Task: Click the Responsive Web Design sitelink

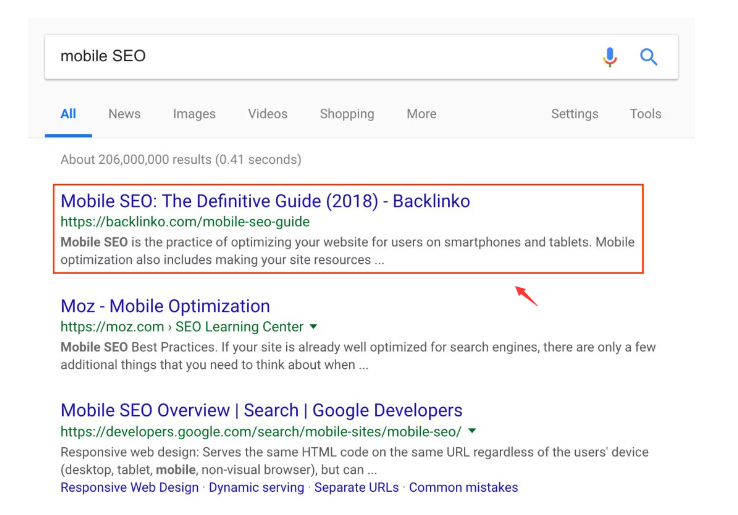Action: (129, 488)
